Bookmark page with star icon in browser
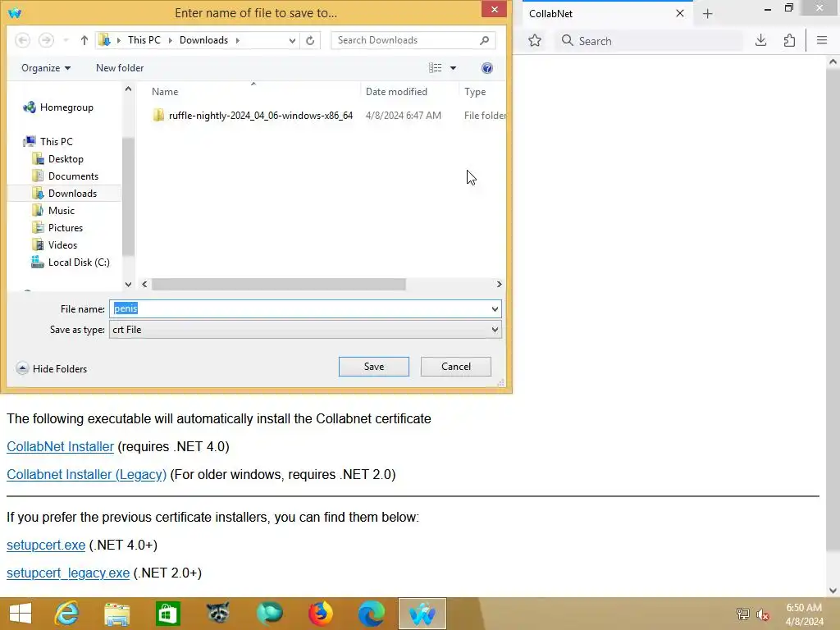Viewport: 840px width, 630px height. click(535, 41)
